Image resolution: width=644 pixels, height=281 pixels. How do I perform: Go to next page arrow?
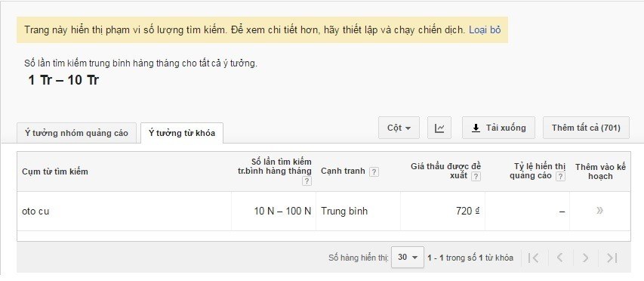(585, 258)
